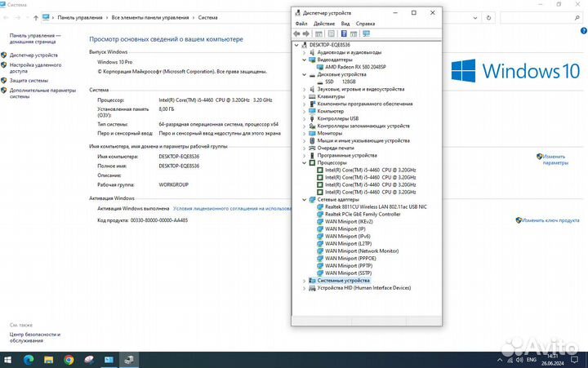Open license agreement terms link
Screen dimensions: 588x368
pyautogui.click(x=232, y=208)
